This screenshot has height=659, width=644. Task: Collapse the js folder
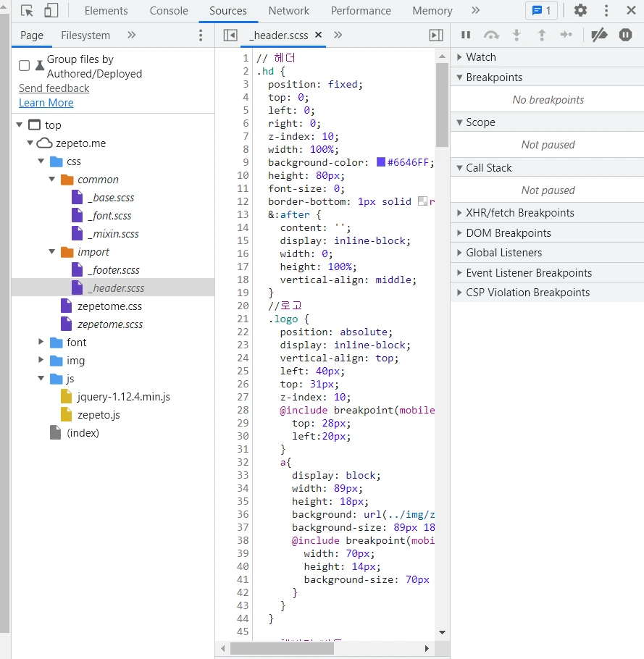click(x=41, y=378)
